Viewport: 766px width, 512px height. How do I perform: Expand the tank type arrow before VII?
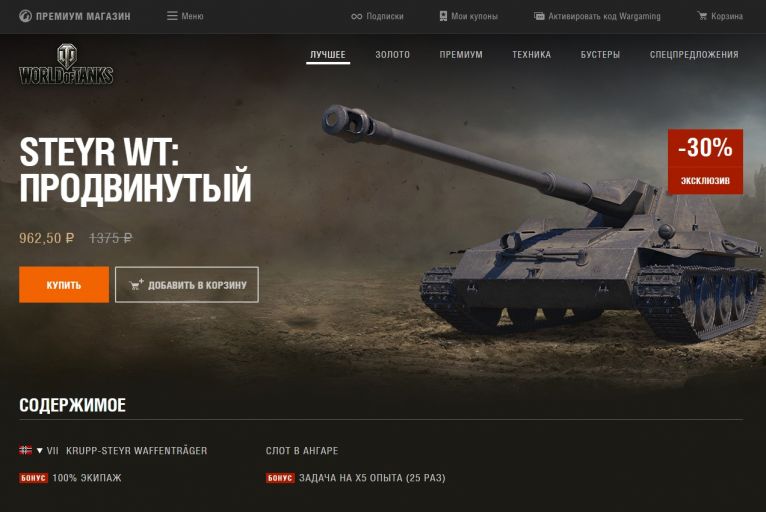(x=40, y=450)
